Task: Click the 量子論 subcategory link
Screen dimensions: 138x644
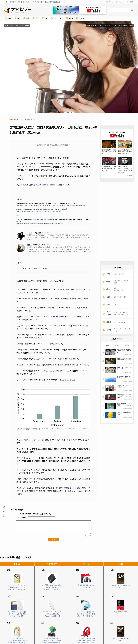Action: (x=121, y=322)
